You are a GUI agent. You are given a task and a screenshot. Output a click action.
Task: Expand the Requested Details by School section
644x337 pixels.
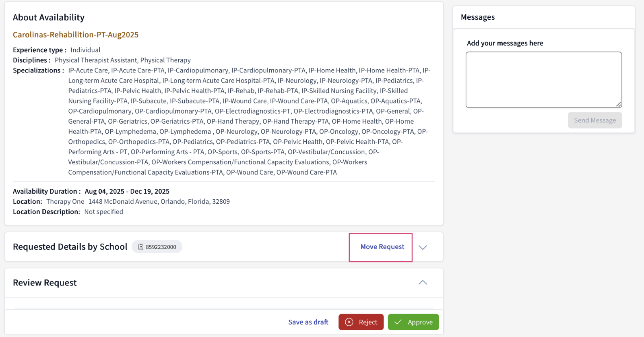pos(423,247)
